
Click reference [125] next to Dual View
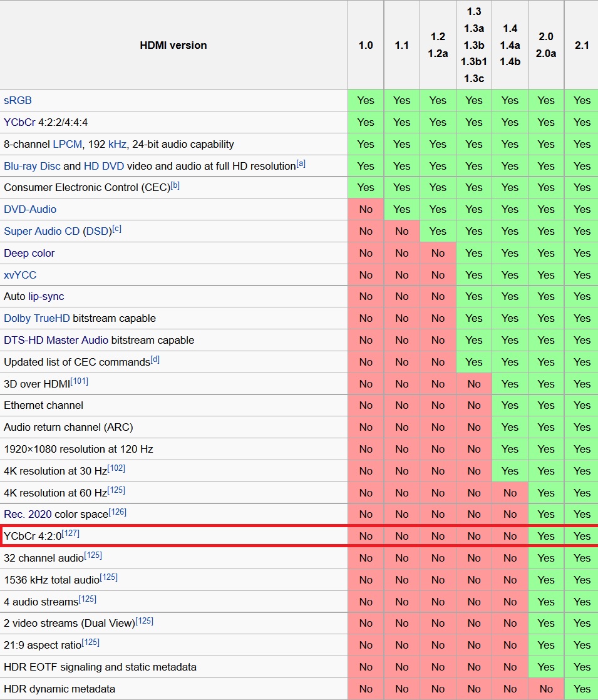click(144, 620)
